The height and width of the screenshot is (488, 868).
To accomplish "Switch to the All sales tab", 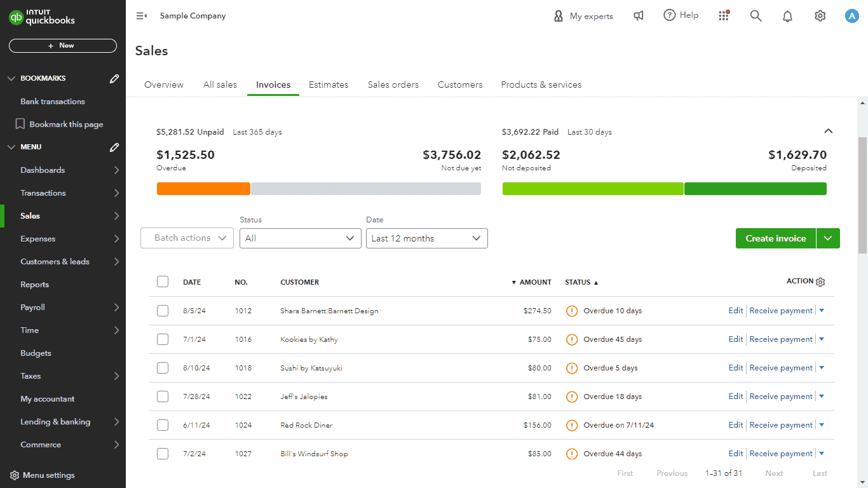I will click(220, 85).
